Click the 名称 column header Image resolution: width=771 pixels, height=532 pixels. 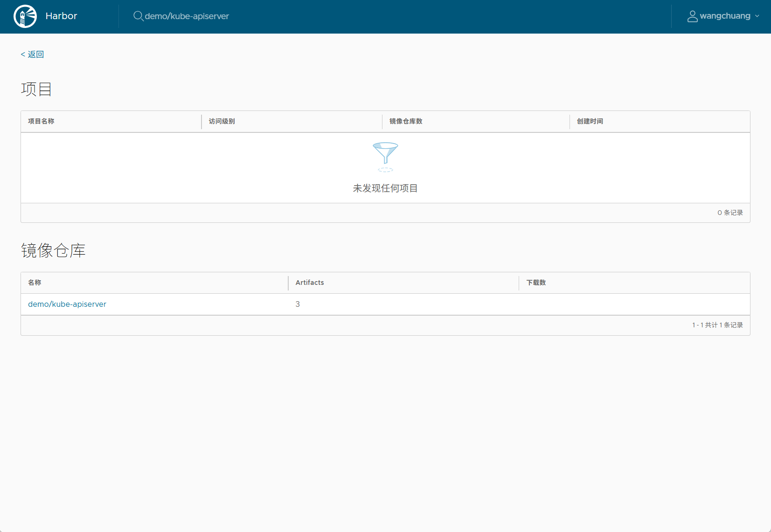[x=35, y=283]
